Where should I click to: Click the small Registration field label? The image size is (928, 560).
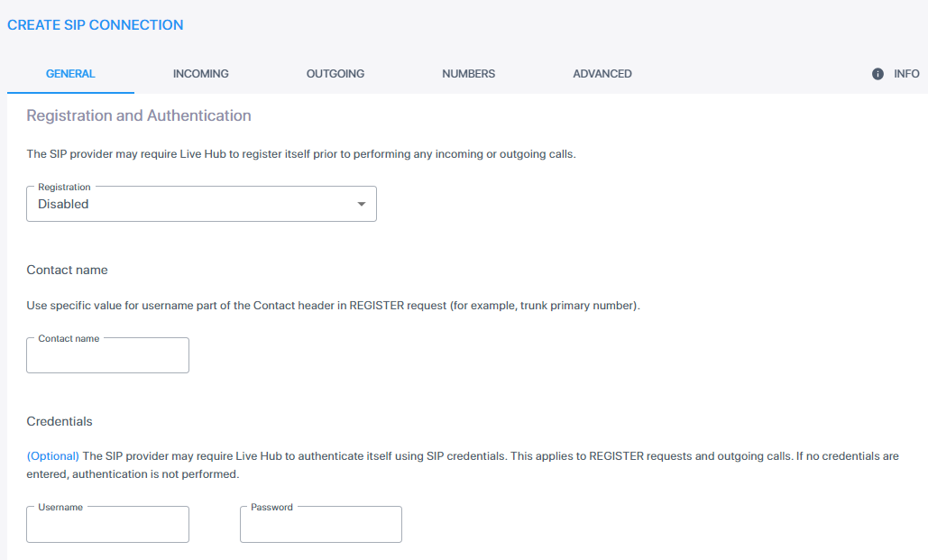[64, 187]
